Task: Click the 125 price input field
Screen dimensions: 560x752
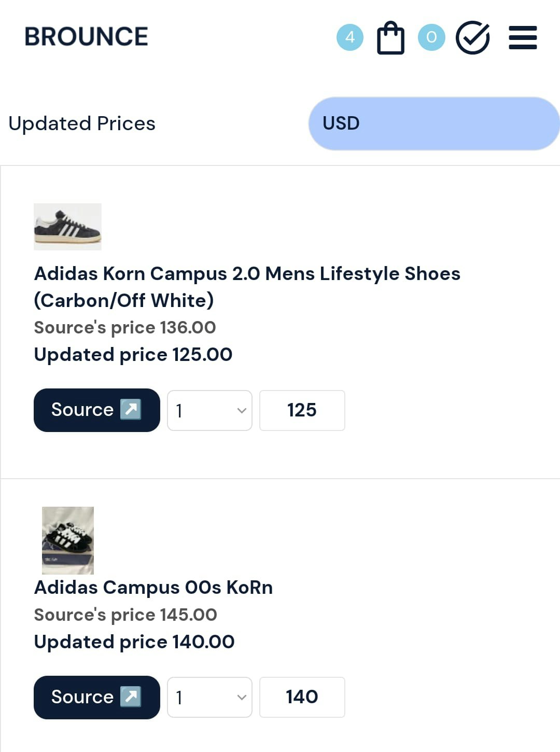Action: click(302, 410)
